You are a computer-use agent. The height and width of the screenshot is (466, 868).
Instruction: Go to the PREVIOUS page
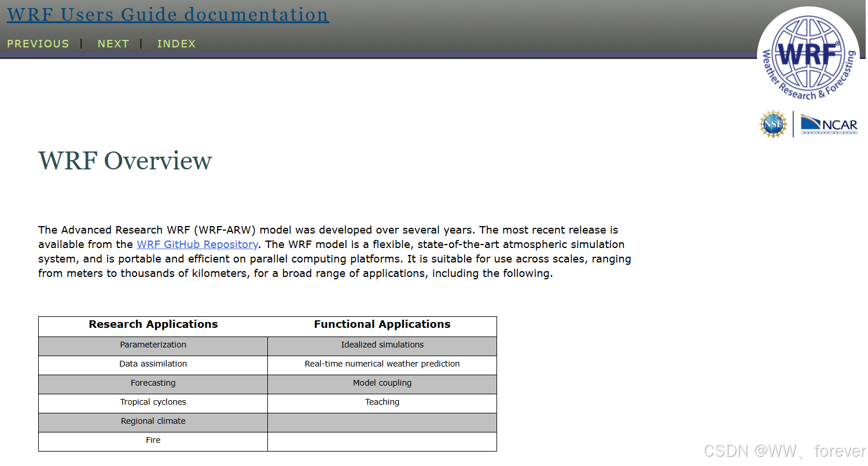(38, 44)
